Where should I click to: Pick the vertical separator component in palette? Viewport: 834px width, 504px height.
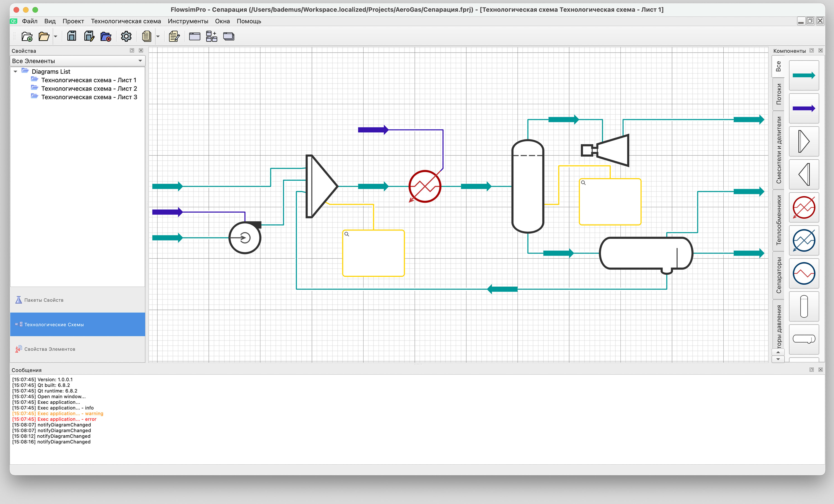click(x=804, y=307)
